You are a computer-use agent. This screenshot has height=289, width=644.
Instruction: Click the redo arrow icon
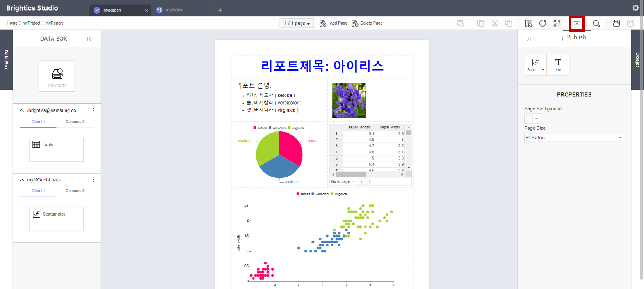pos(631,23)
